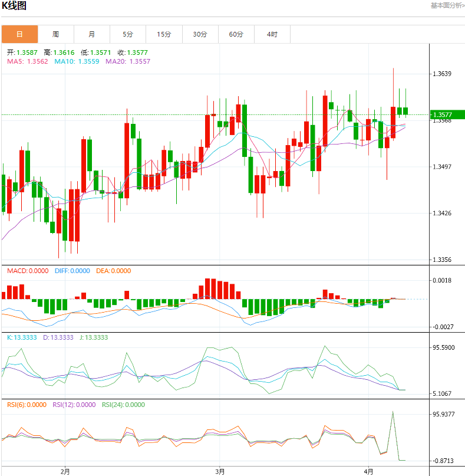Select the 日 daily chart tab

pos(19,34)
